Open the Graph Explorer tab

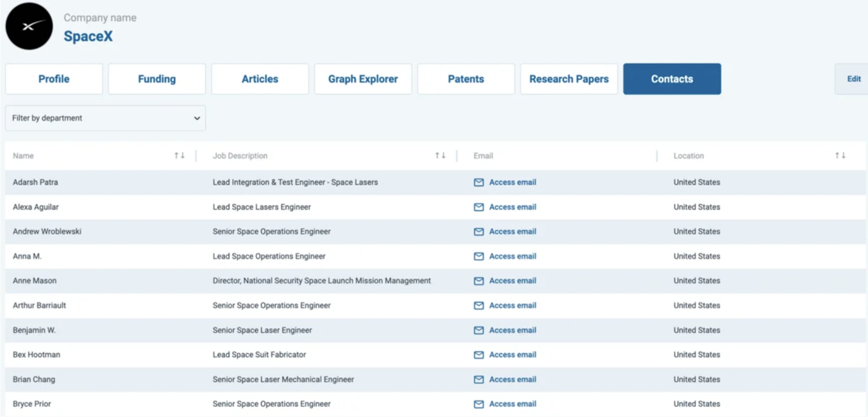pos(363,79)
